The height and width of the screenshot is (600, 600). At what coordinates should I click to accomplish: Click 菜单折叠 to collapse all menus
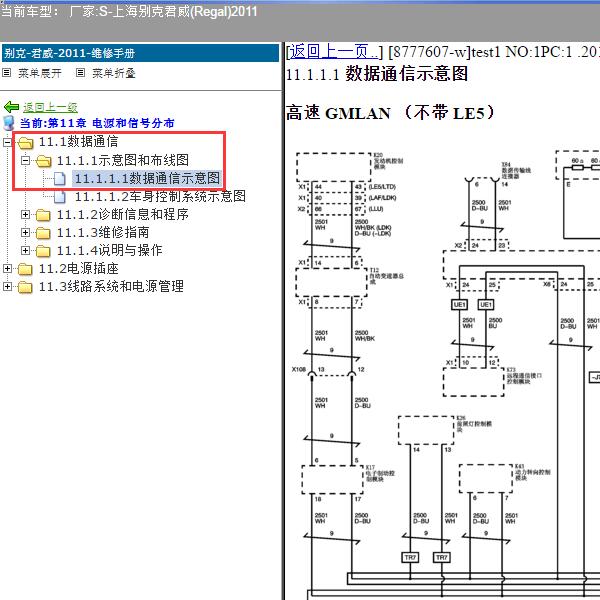[114, 73]
